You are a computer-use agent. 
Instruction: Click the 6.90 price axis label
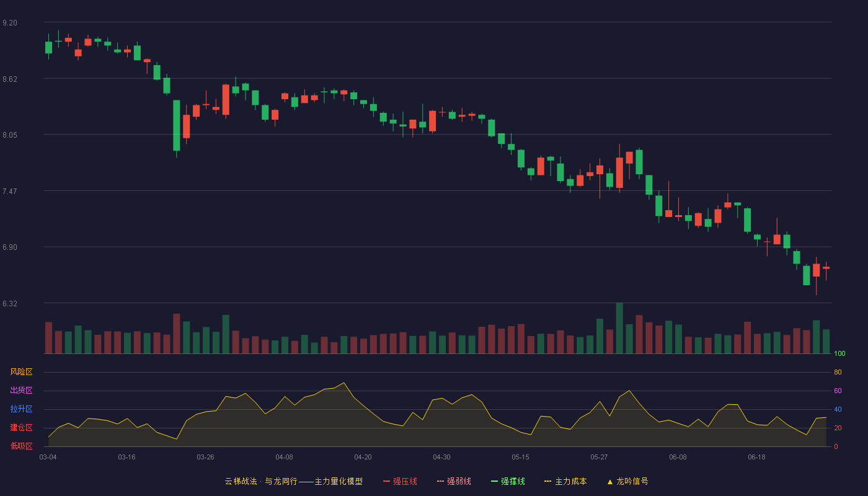pyautogui.click(x=10, y=247)
